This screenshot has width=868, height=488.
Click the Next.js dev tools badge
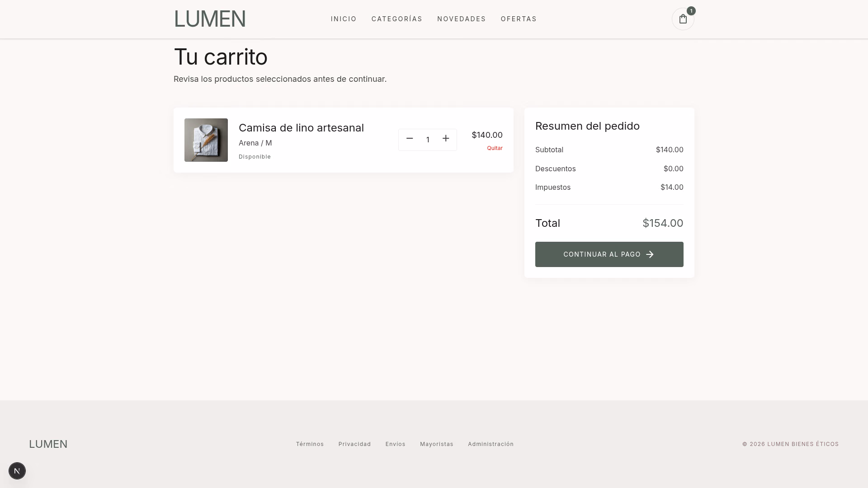click(x=17, y=471)
